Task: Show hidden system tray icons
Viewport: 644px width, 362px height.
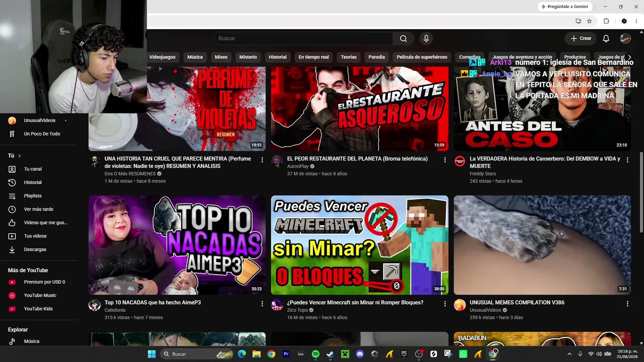Action: pyautogui.click(x=570, y=354)
